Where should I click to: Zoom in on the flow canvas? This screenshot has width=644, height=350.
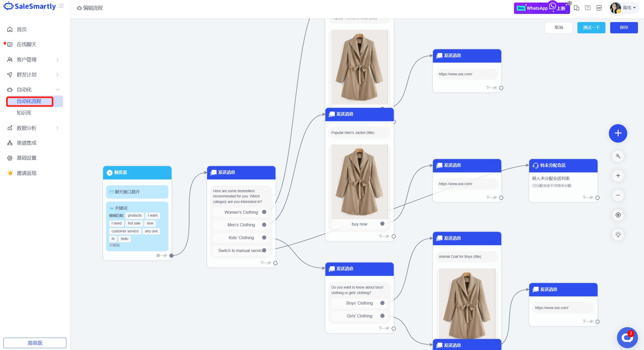tap(618, 176)
